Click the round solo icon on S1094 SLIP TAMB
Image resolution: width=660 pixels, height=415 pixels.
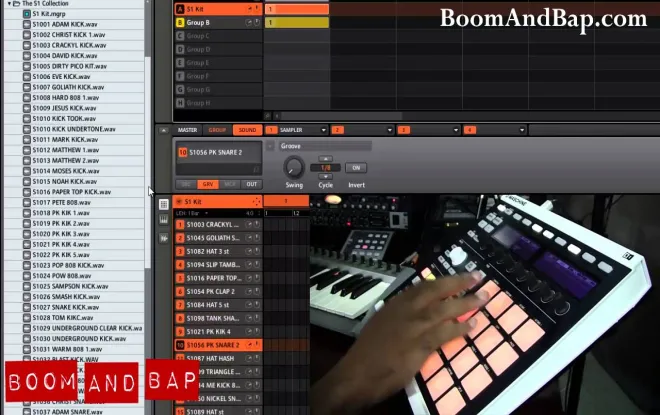click(x=249, y=265)
